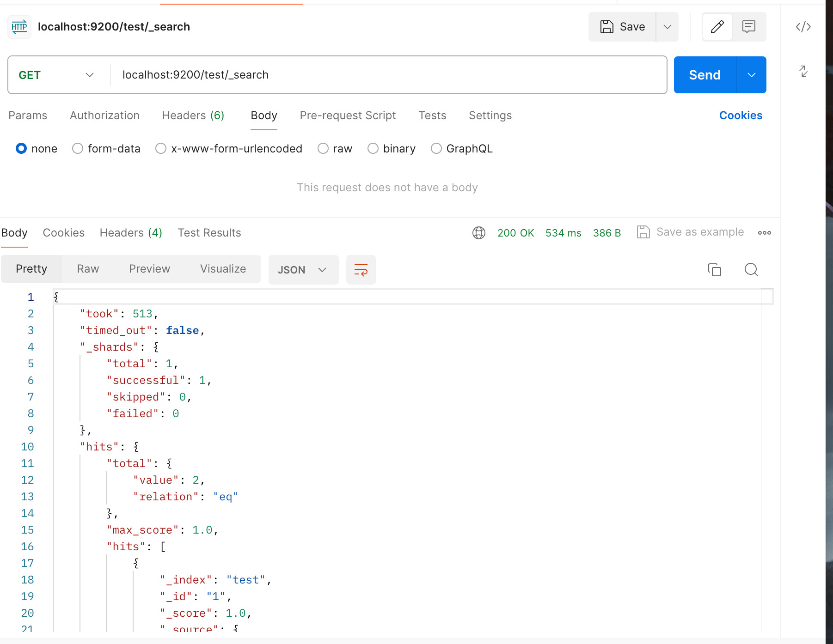This screenshot has width=833, height=644.
Task: Open the response more options ellipsis
Action: click(765, 233)
